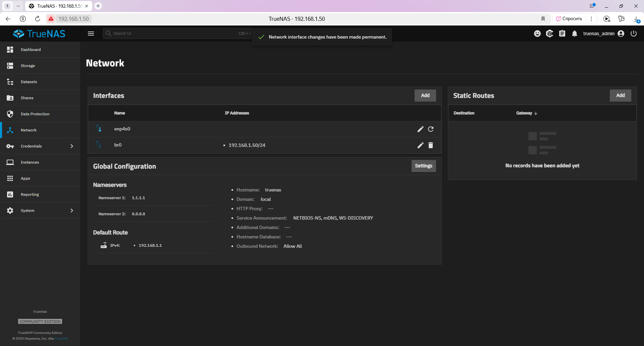Viewport: 644px width, 346px height.
Task: Go to Reporting page
Action: click(40, 194)
